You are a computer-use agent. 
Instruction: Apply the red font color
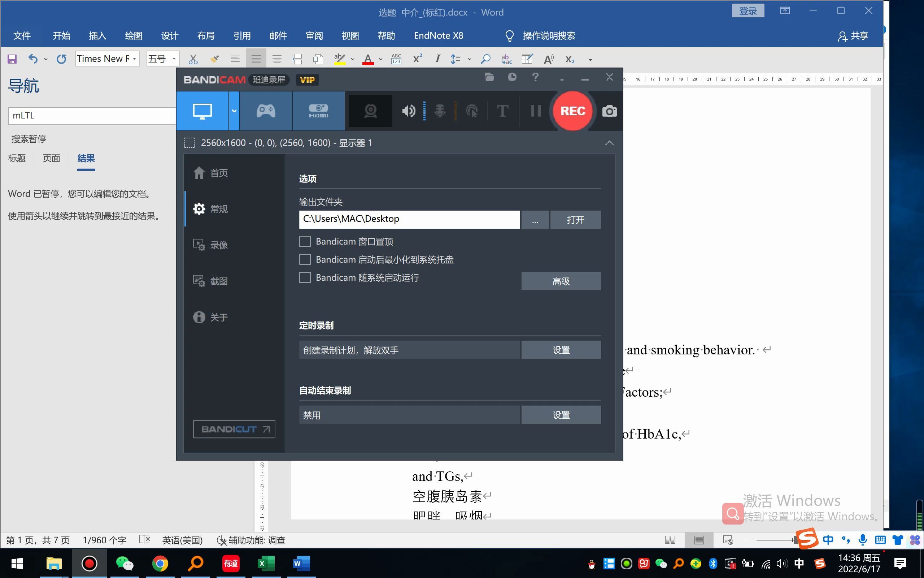tap(368, 59)
